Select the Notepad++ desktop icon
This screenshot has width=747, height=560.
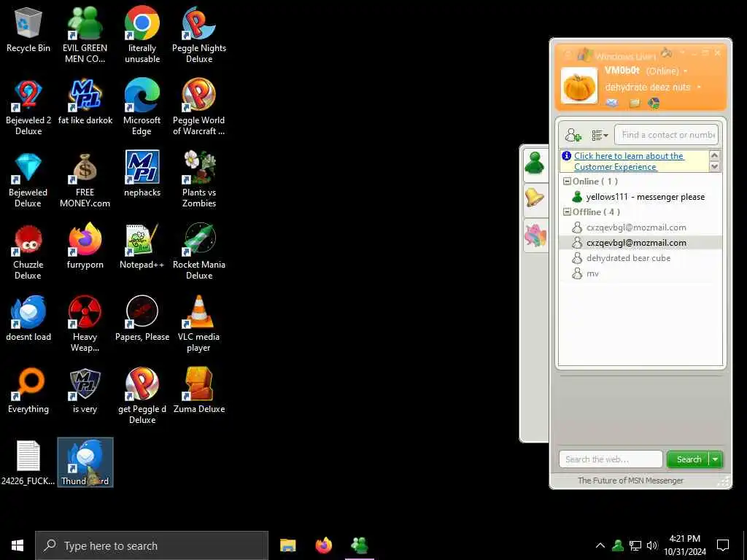[x=142, y=246]
